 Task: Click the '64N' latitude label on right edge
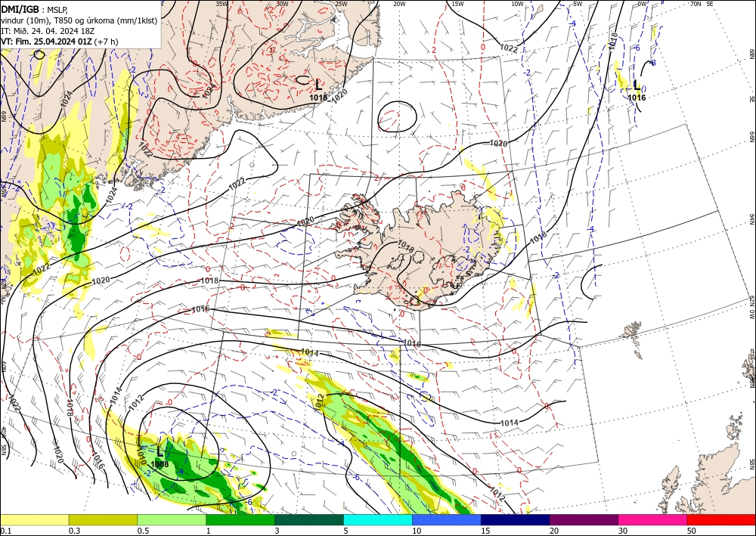click(751, 218)
